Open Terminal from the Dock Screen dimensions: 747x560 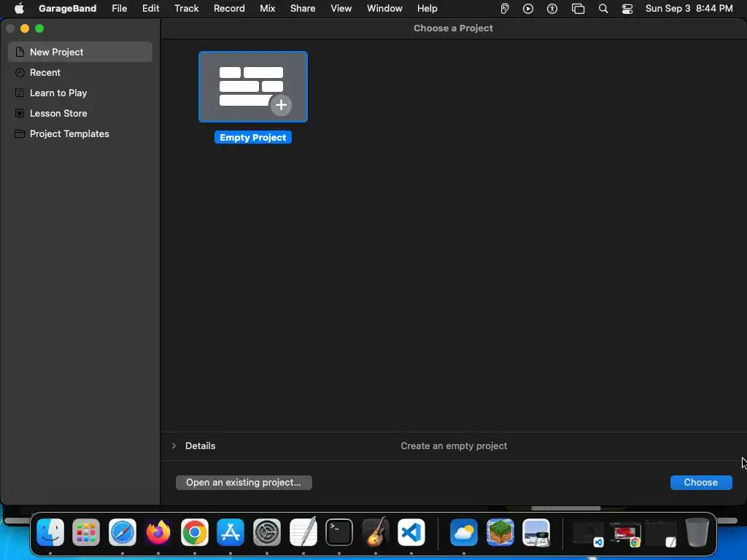(339, 532)
